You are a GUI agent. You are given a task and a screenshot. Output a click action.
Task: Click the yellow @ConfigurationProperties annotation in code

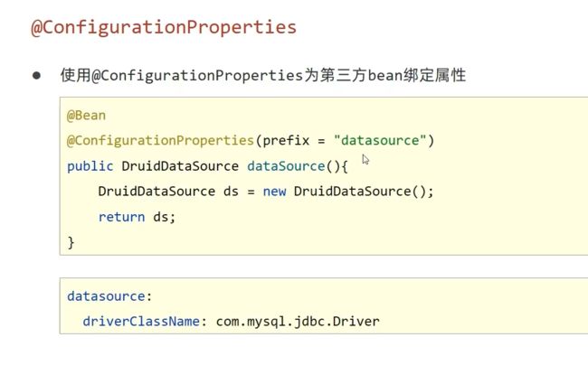[x=160, y=141]
